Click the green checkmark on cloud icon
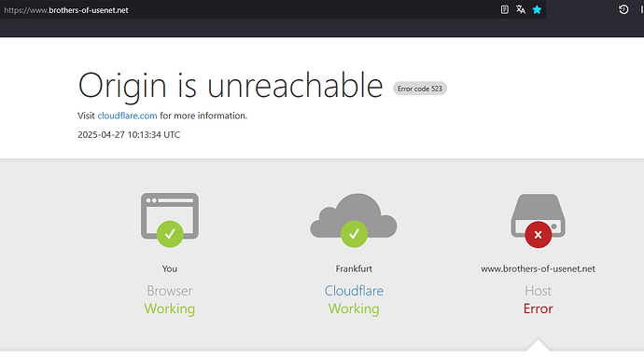The image size is (644, 357). pos(354,234)
